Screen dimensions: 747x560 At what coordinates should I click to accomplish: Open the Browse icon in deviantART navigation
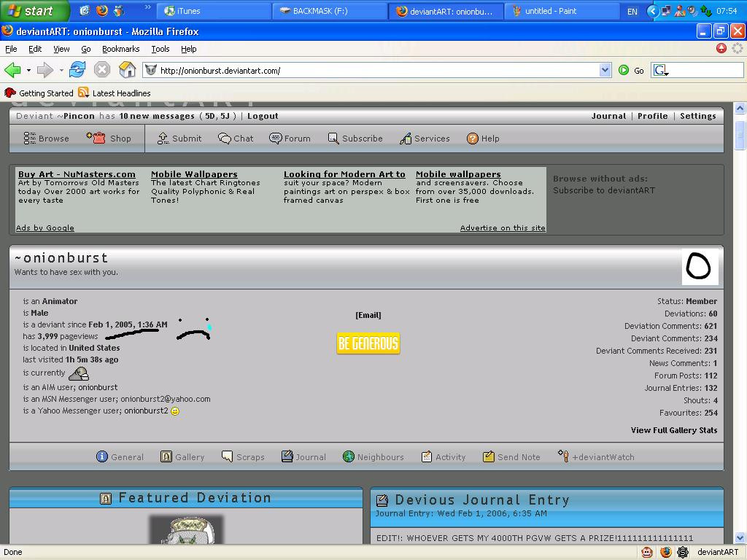click(x=29, y=138)
